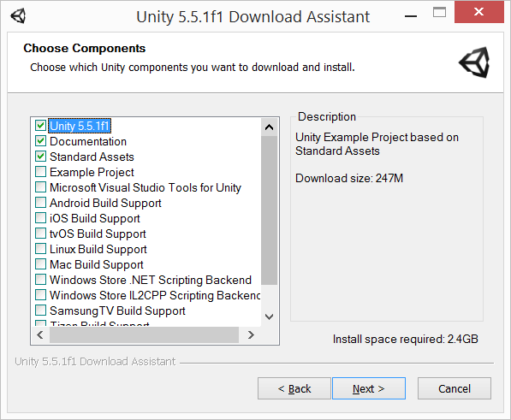Click the vertical scrollbar thumb in component list
Image resolution: width=511 pixels, height=420 pixels.
click(x=269, y=210)
